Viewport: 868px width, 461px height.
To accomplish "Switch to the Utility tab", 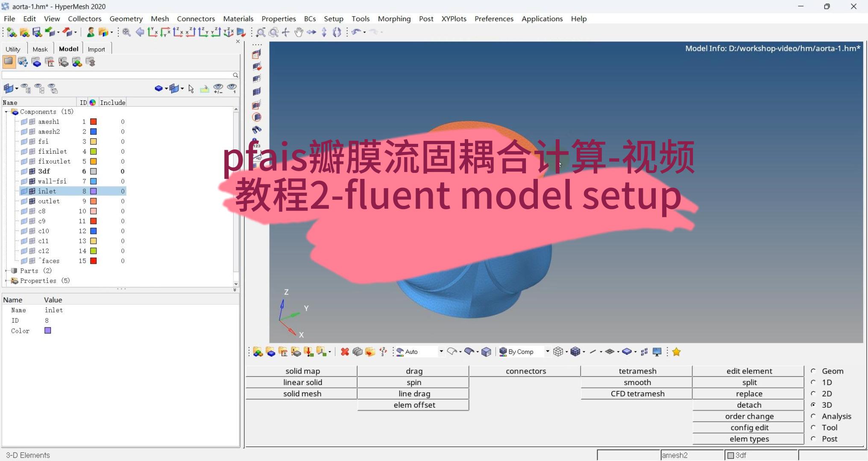I will 13,49.
